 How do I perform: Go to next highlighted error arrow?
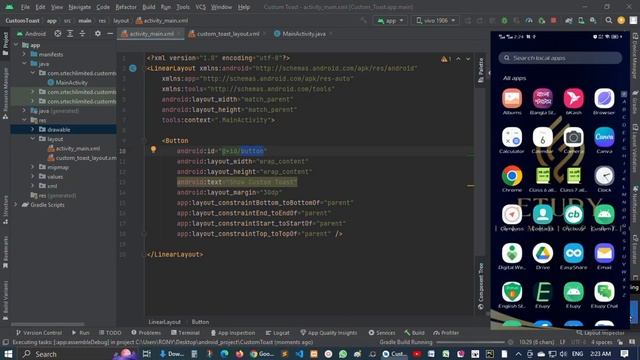click(468, 59)
